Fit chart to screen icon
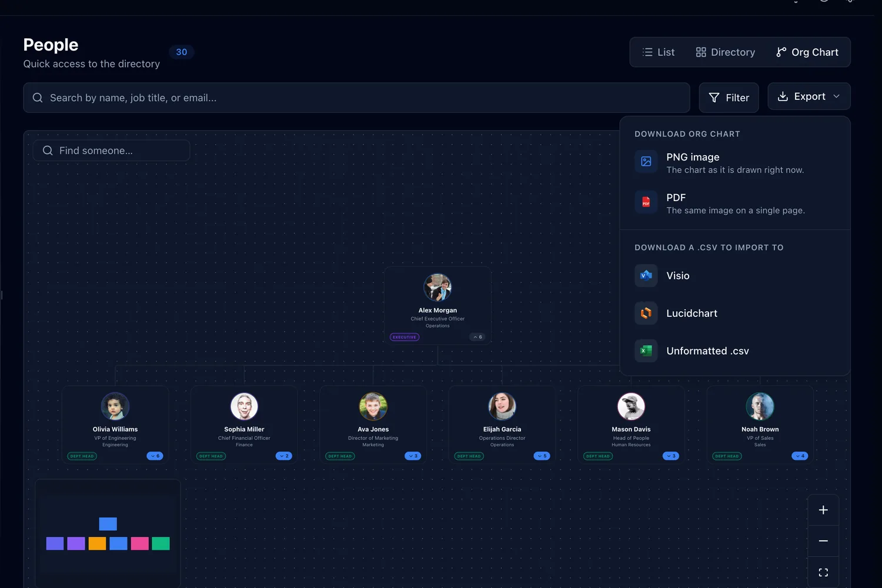The image size is (882, 588). pyautogui.click(x=823, y=572)
